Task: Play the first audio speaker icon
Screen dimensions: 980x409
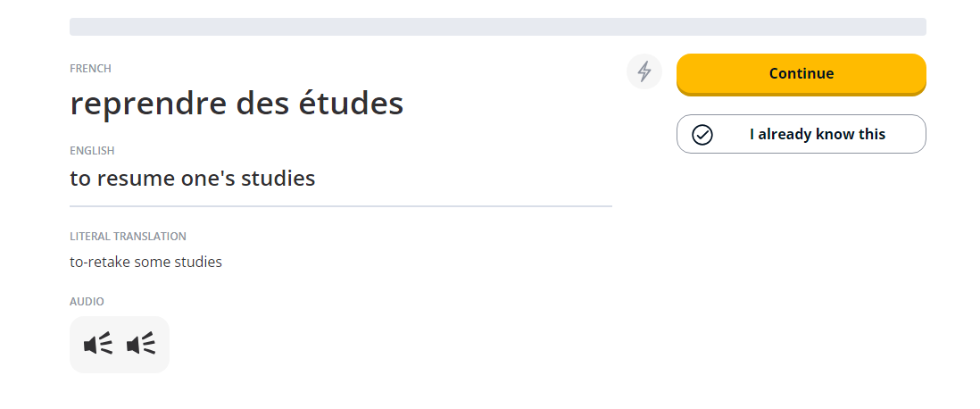Action: [x=98, y=344]
